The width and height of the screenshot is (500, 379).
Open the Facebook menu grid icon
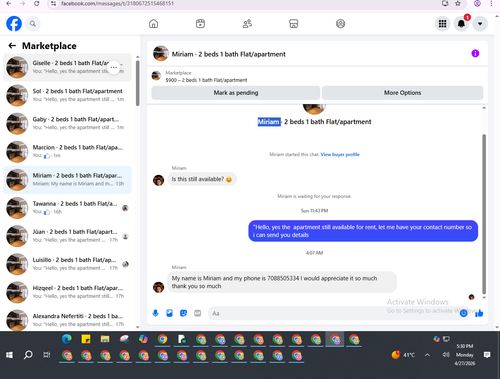click(x=442, y=24)
